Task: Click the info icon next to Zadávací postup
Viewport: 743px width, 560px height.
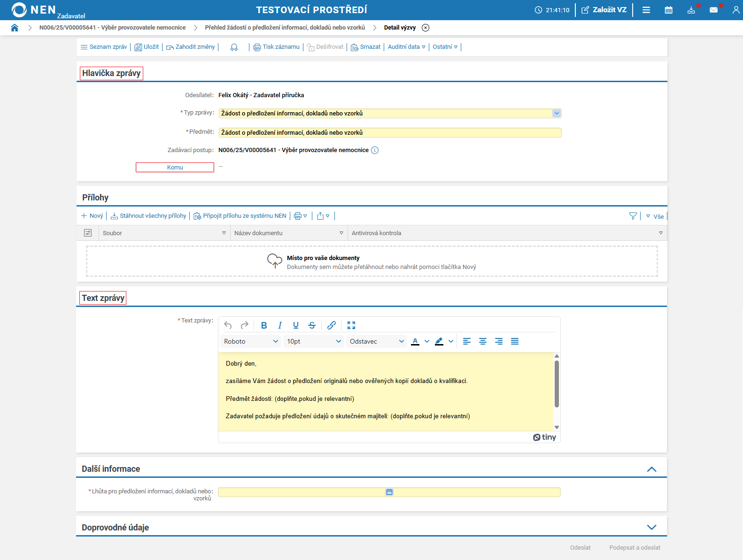Action: point(375,150)
